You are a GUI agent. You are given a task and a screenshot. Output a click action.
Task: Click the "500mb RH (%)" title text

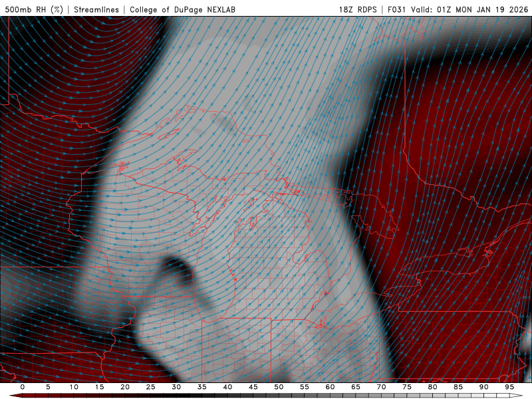point(34,9)
